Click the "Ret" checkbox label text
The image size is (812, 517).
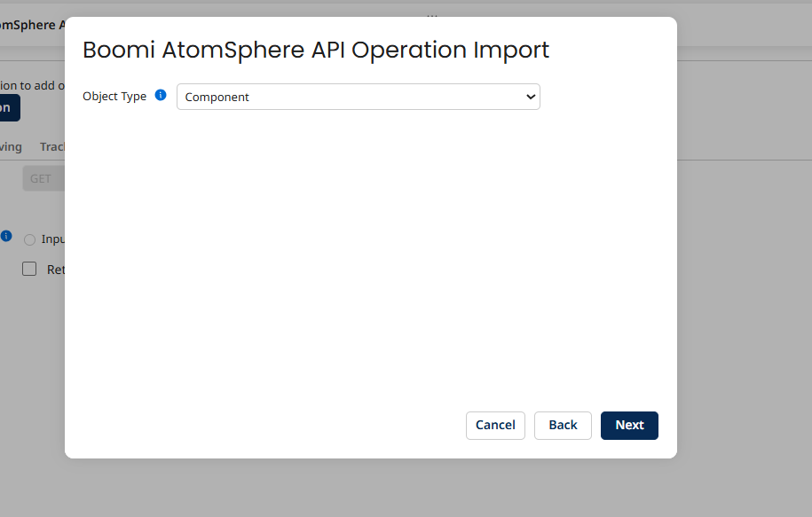[x=55, y=270]
